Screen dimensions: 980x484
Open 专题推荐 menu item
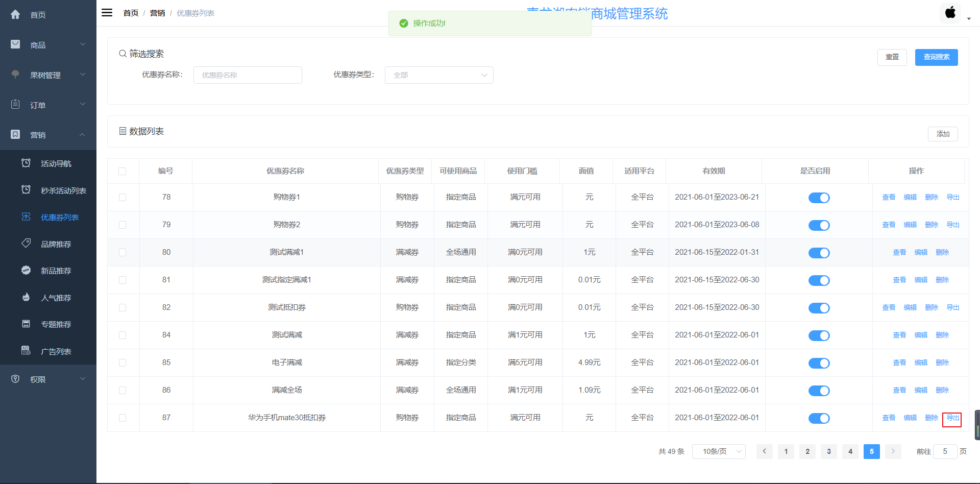[x=48, y=324]
